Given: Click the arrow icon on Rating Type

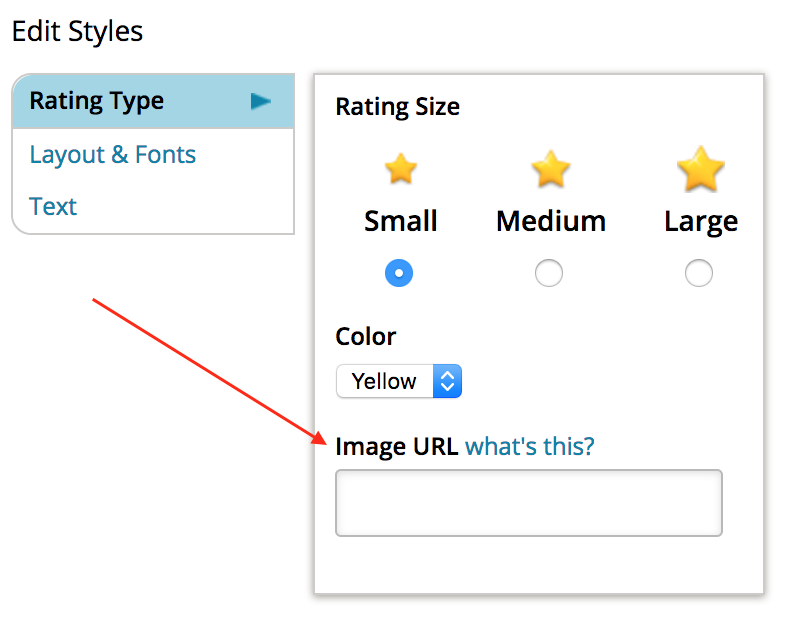Looking at the screenshot, I should (x=260, y=100).
